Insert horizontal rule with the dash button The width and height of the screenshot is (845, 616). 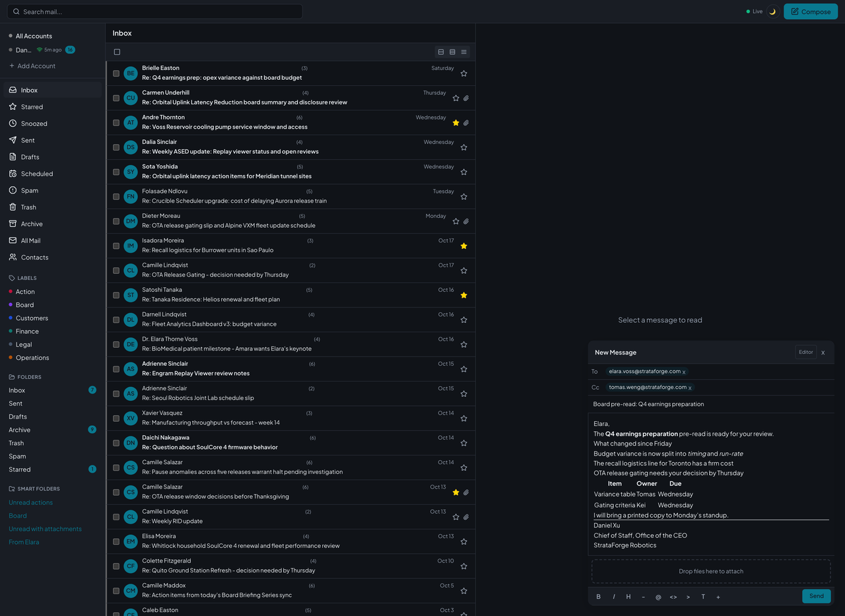pos(644,597)
